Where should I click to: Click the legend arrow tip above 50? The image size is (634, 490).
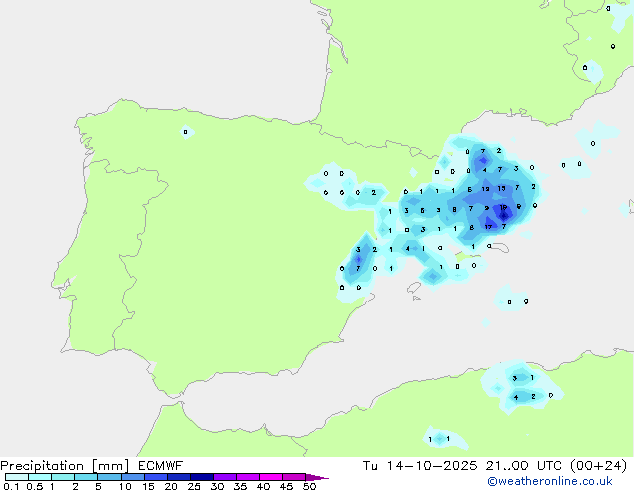(317, 477)
